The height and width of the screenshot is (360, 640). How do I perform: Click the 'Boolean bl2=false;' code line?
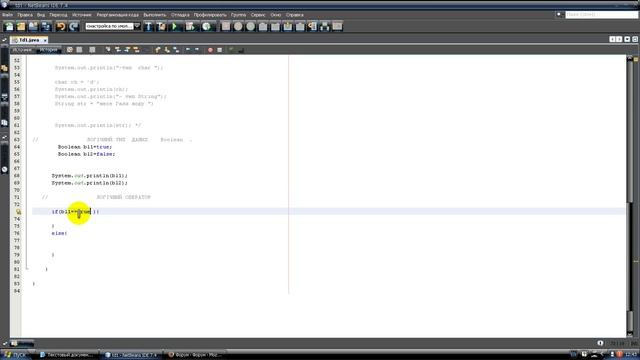[x=87, y=154]
